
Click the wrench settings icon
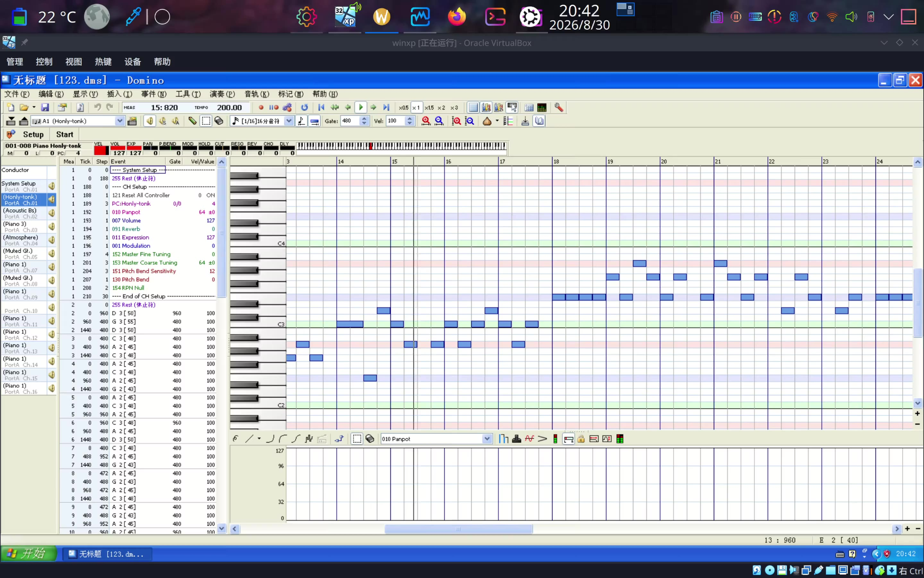click(559, 108)
